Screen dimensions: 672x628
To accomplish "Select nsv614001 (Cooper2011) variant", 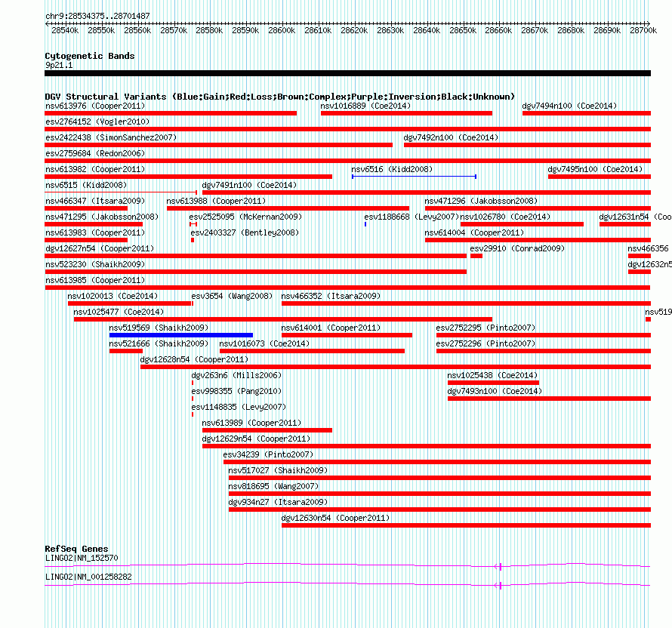I will tap(347, 335).
